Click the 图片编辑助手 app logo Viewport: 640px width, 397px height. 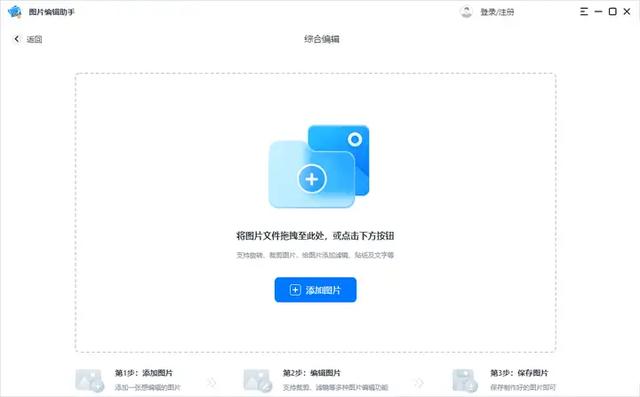(14, 12)
